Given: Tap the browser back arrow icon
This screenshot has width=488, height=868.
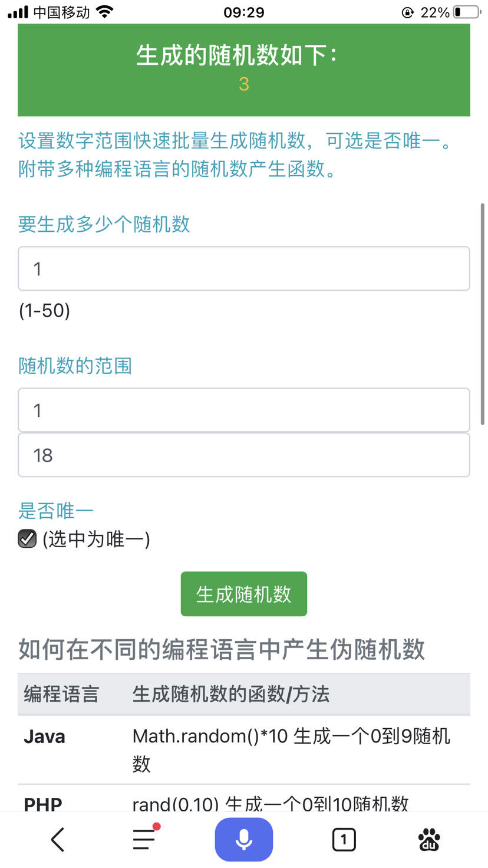Looking at the screenshot, I should 58,839.
